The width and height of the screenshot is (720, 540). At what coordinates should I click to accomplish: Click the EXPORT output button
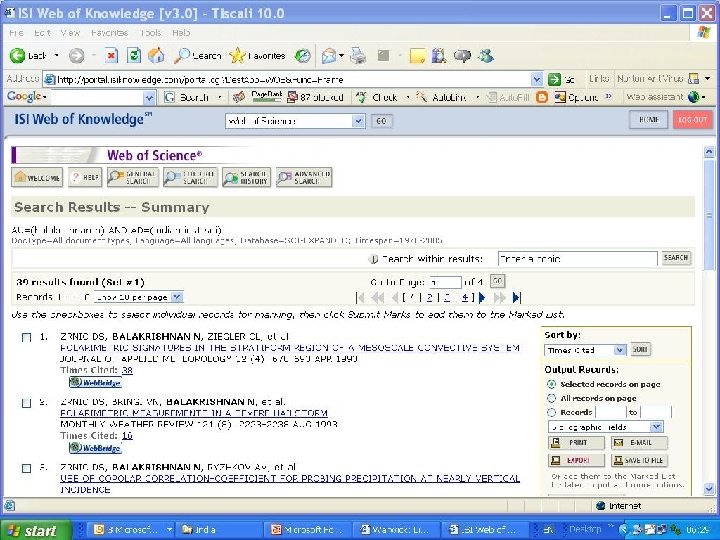click(576, 460)
